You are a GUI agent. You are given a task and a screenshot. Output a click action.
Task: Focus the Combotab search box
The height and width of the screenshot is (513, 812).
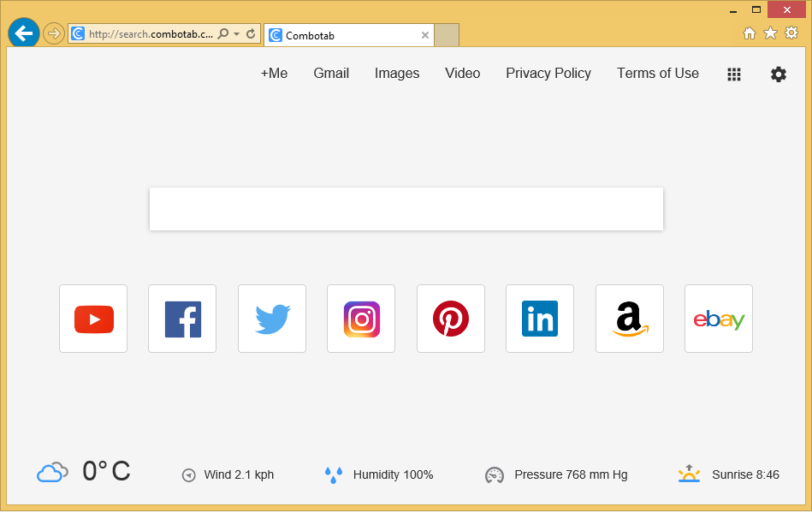pos(406,209)
